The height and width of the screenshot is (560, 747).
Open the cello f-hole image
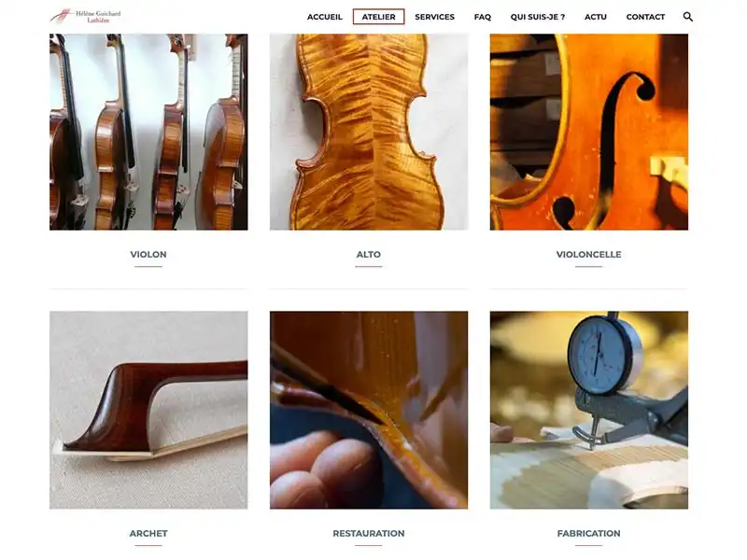tap(589, 132)
